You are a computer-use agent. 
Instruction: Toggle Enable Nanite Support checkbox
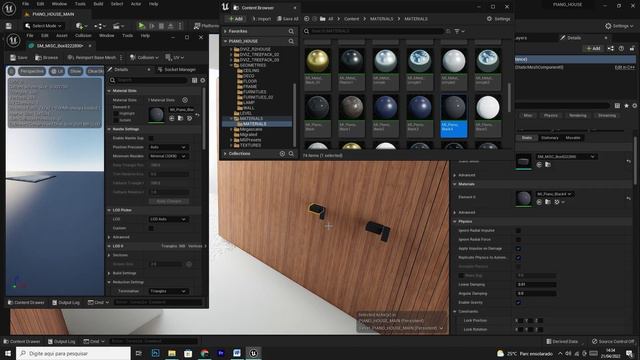click(x=151, y=138)
